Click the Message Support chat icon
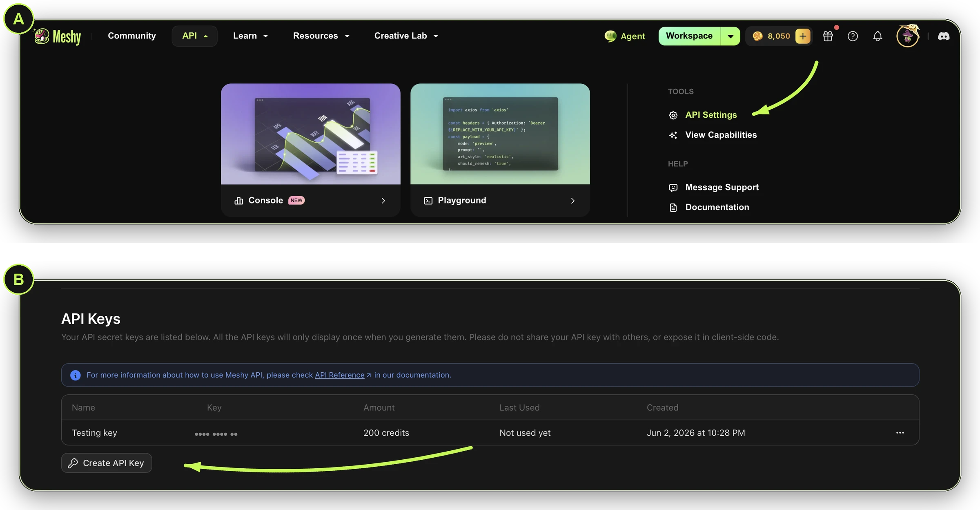The image size is (980, 510). coord(673,188)
